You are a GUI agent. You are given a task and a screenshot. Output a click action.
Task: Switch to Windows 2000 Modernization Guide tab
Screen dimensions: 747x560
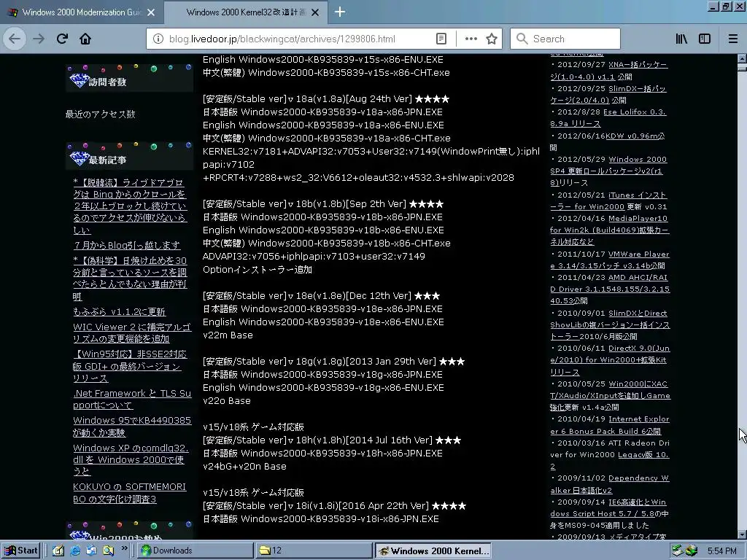point(82,12)
